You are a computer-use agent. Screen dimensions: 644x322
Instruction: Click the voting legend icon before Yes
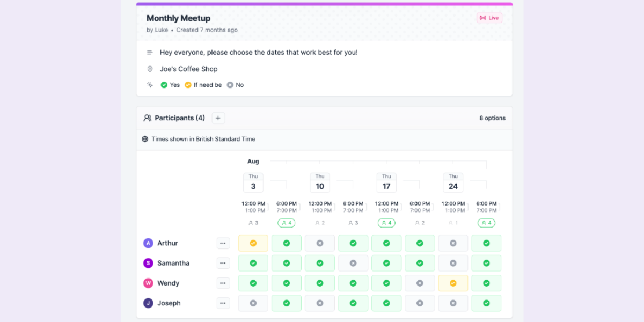click(150, 84)
